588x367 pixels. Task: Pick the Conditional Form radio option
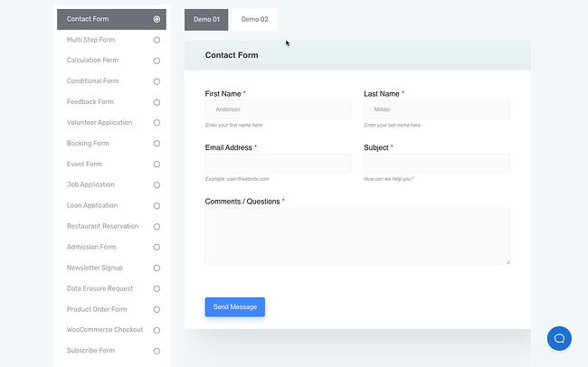[x=156, y=81]
